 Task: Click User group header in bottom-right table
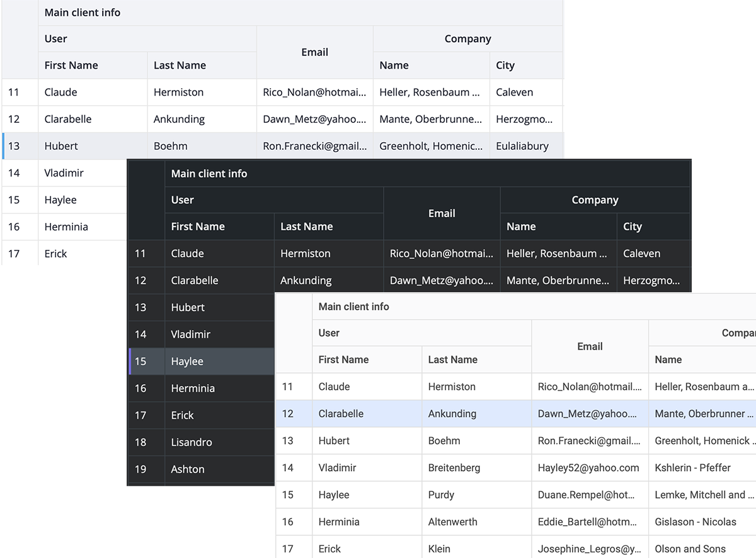click(329, 333)
